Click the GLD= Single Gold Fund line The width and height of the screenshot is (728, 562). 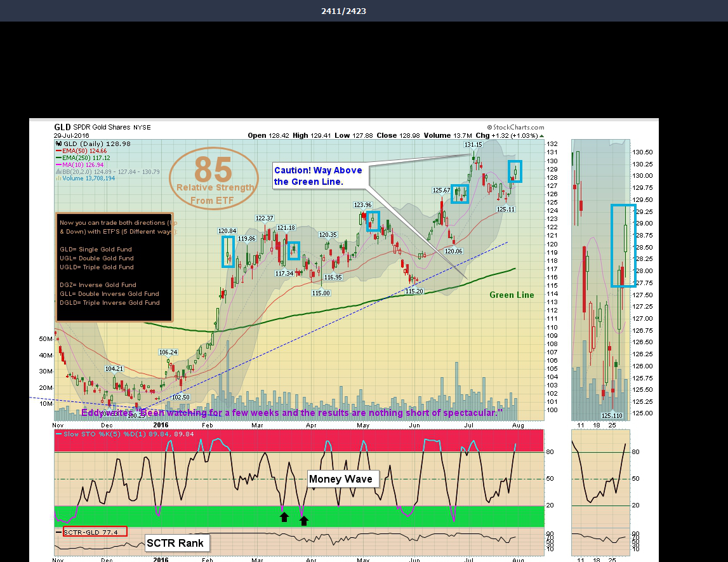(x=96, y=250)
